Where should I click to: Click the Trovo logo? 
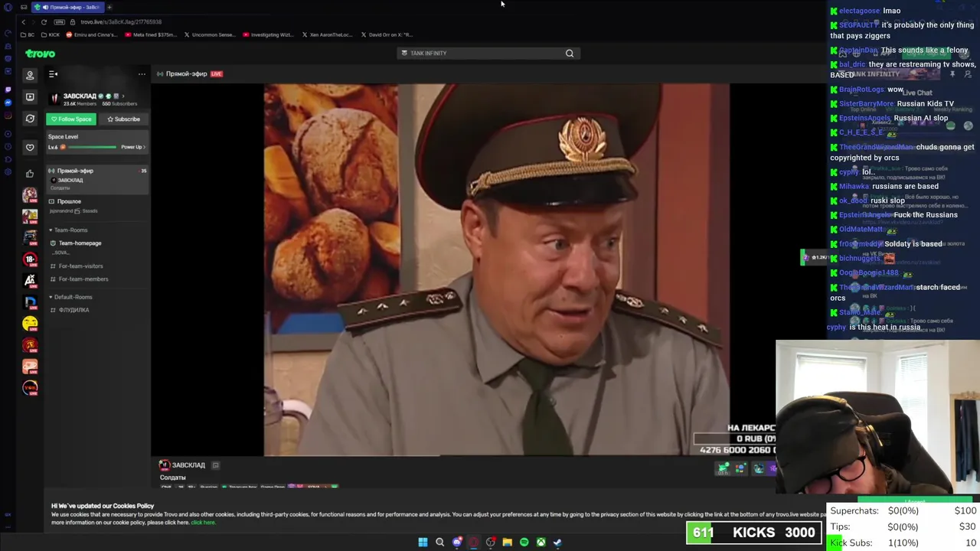41,54
